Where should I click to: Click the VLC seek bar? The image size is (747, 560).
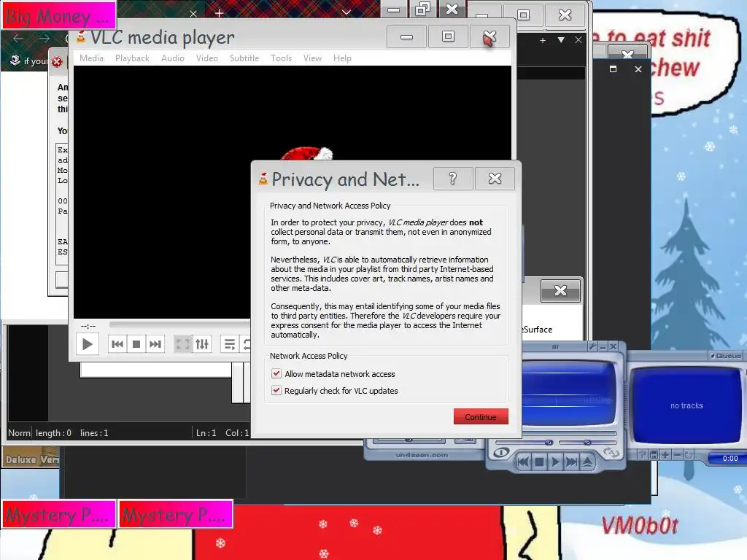(180, 324)
